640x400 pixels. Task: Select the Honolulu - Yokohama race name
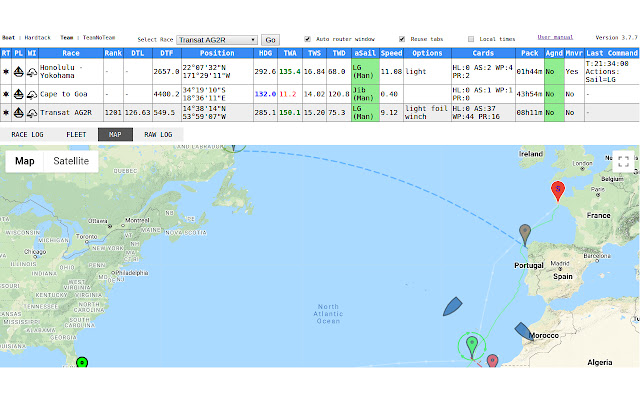click(x=61, y=71)
